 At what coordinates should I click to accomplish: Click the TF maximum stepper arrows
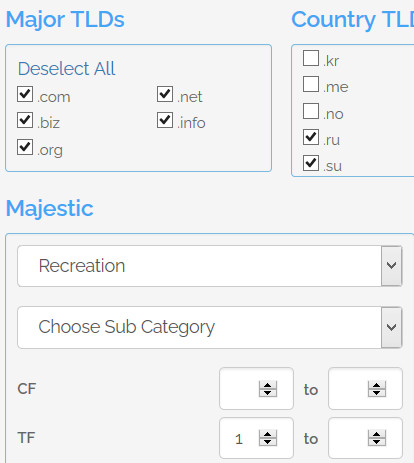(377, 438)
